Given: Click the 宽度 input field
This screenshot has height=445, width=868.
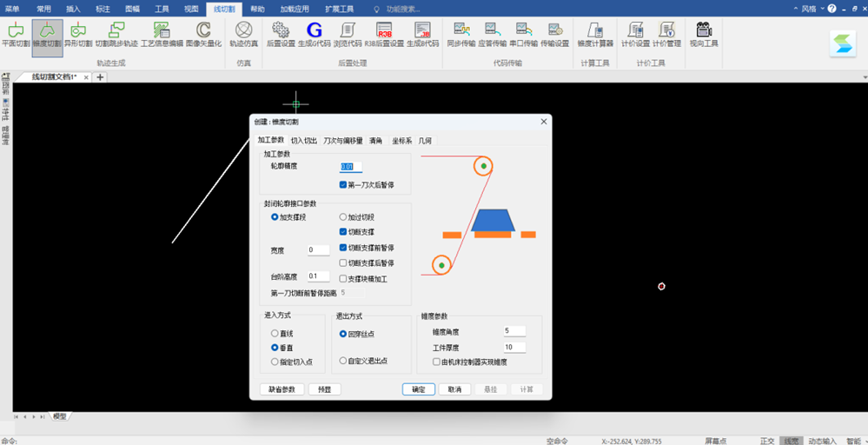Looking at the screenshot, I should point(319,250).
